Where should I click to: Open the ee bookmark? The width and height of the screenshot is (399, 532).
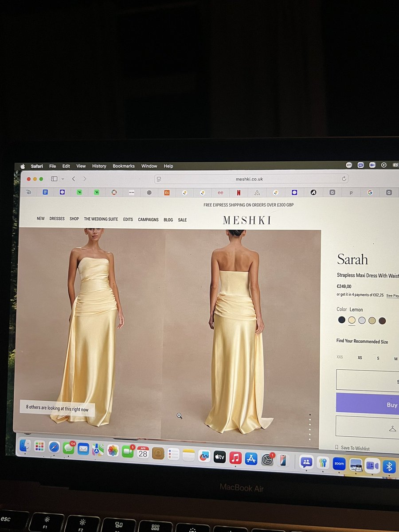[220, 192]
